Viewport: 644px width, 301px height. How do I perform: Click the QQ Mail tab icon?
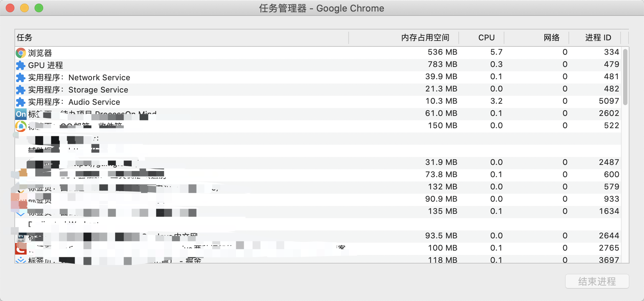click(x=21, y=126)
